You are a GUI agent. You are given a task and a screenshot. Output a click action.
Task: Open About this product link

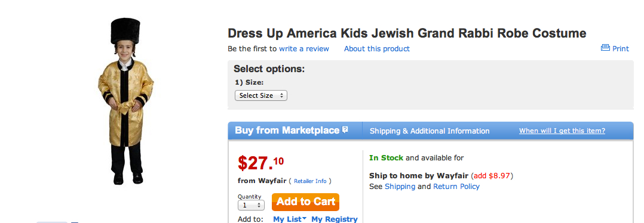[x=376, y=49]
